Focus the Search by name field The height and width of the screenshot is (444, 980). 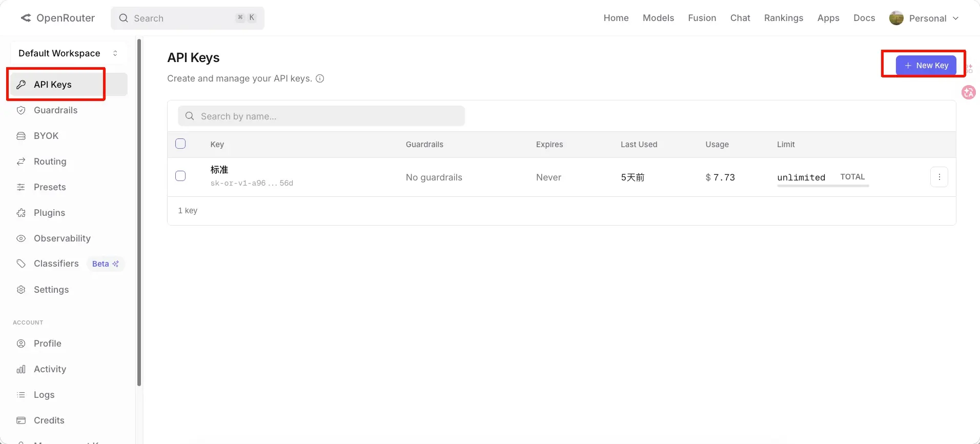pyautogui.click(x=321, y=116)
